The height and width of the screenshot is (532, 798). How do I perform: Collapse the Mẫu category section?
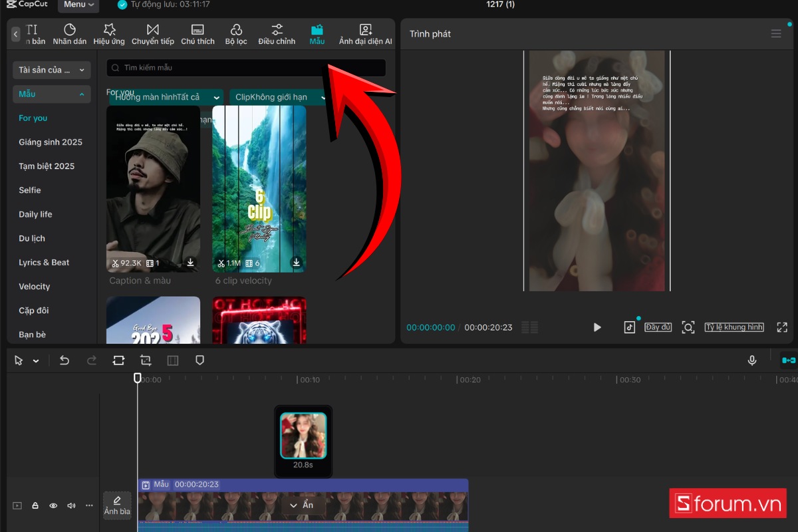click(x=52, y=94)
